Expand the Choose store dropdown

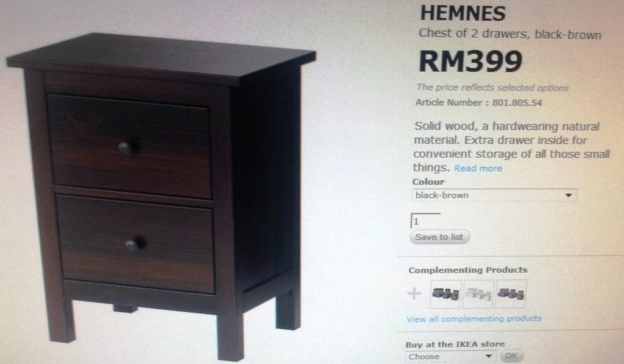[450, 357]
